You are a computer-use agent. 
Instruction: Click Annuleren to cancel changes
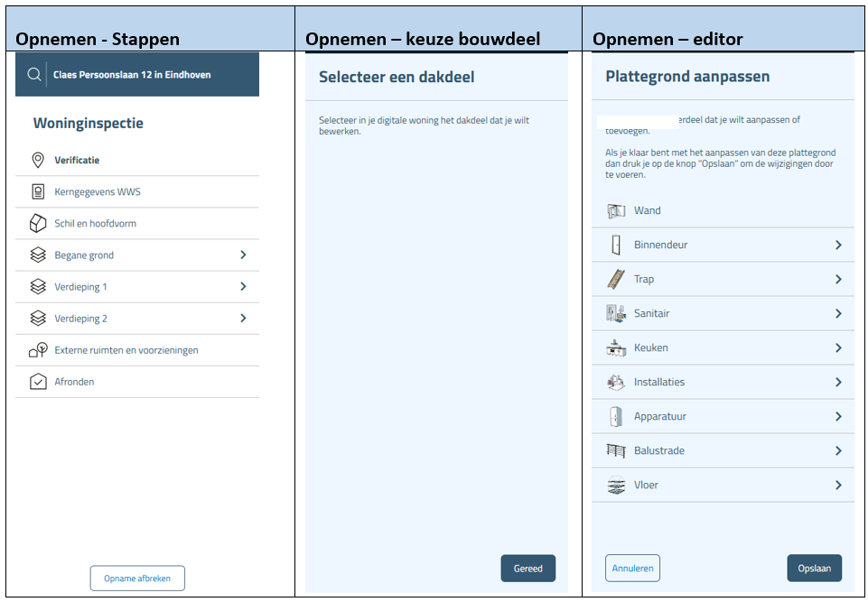point(632,568)
